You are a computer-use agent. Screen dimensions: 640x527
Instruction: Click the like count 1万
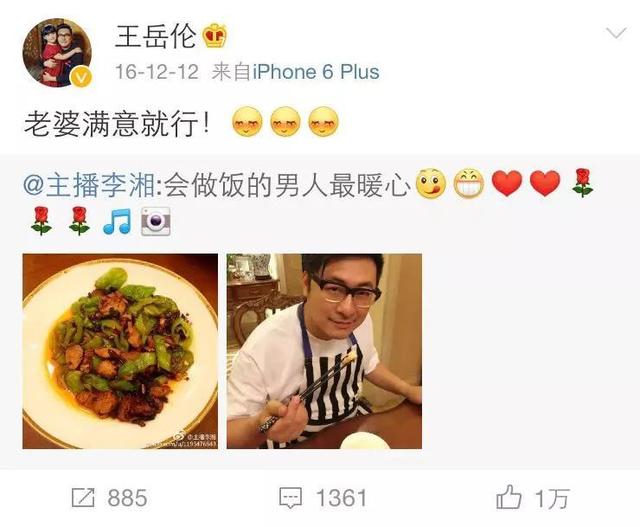[x=552, y=498]
